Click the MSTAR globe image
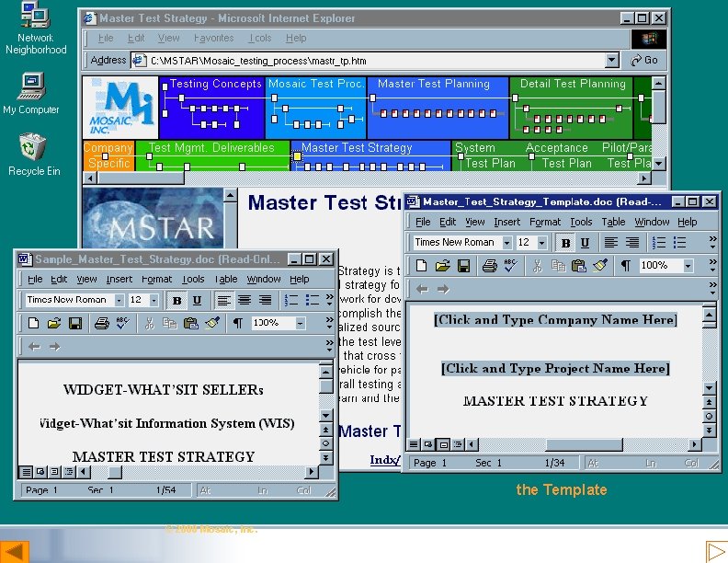The image size is (728, 563). 154,218
